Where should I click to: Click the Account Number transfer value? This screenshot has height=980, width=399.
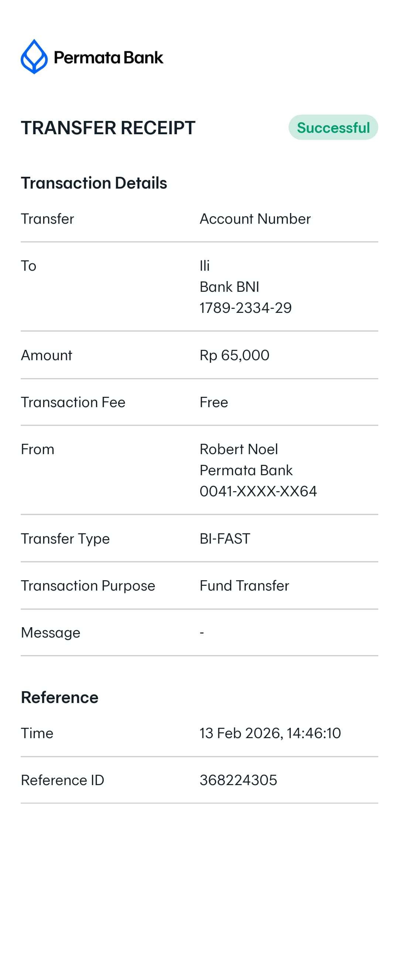pyautogui.click(x=255, y=219)
